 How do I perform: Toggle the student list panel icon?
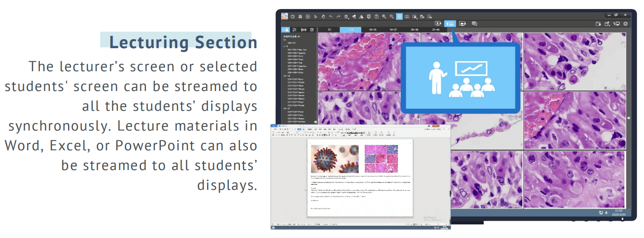pos(285,30)
